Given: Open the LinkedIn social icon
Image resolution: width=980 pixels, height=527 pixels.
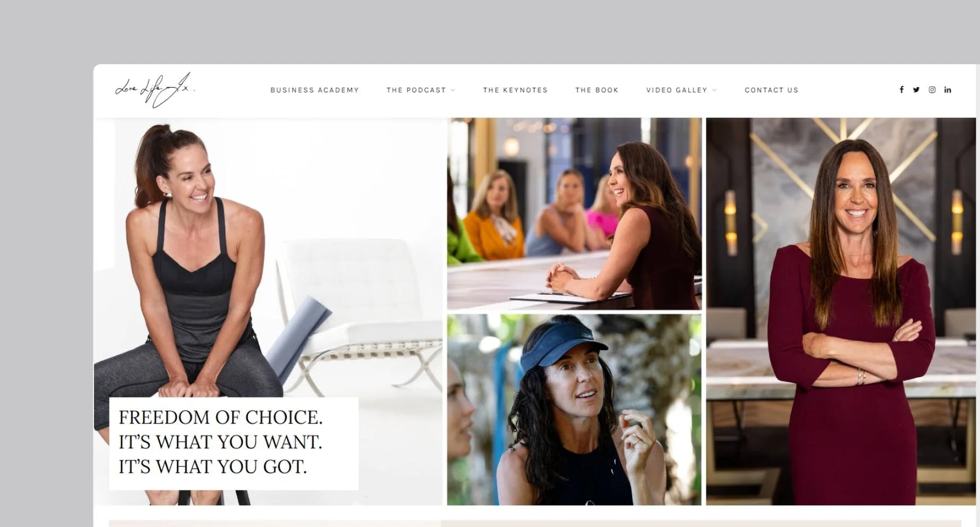Looking at the screenshot, I should (x=948, y=90).
